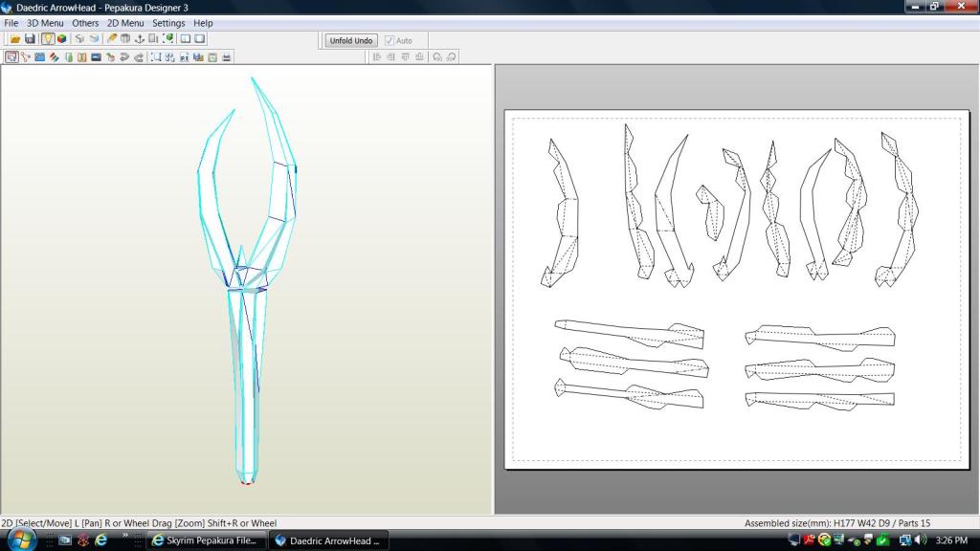Viewport: 980px width, 551px height.
Task: Open the File menu
Action: point(11,23)
